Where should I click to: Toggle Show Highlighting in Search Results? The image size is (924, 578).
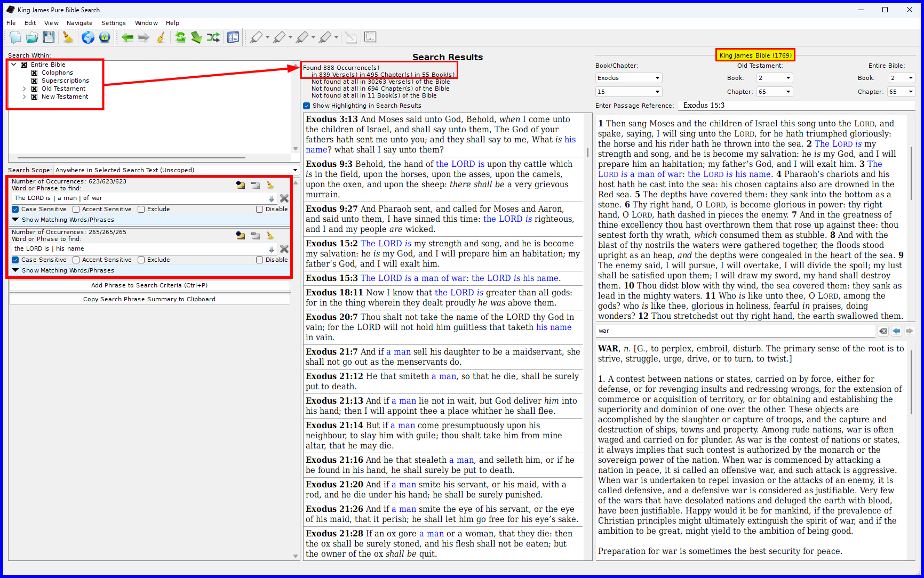(x=307, y=106)
